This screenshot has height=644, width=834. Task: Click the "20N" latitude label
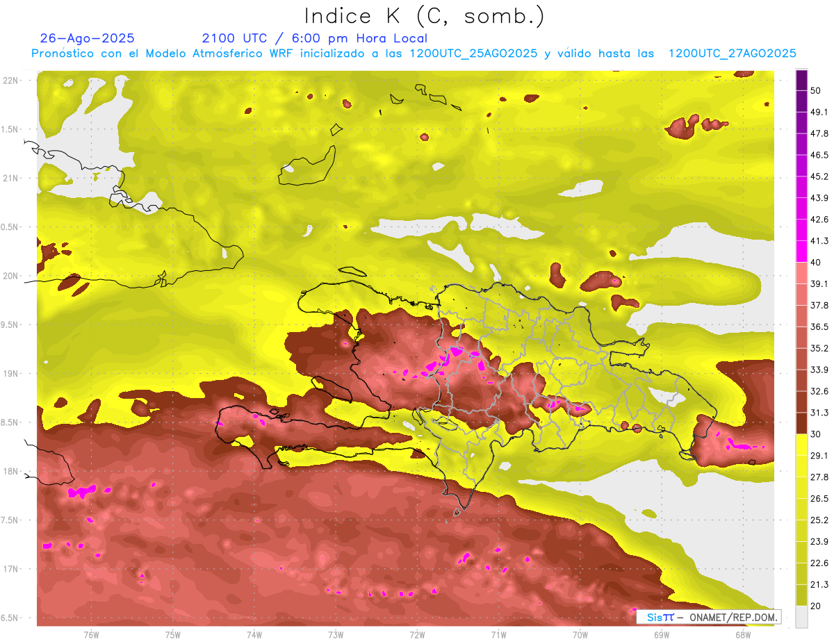[11, 276]
